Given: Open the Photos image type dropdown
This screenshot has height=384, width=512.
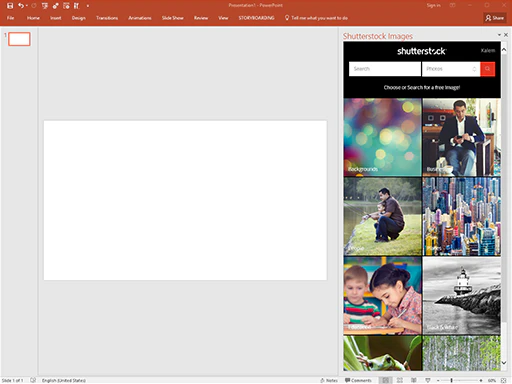Looking at the screenshot, I should click(451, 69).
